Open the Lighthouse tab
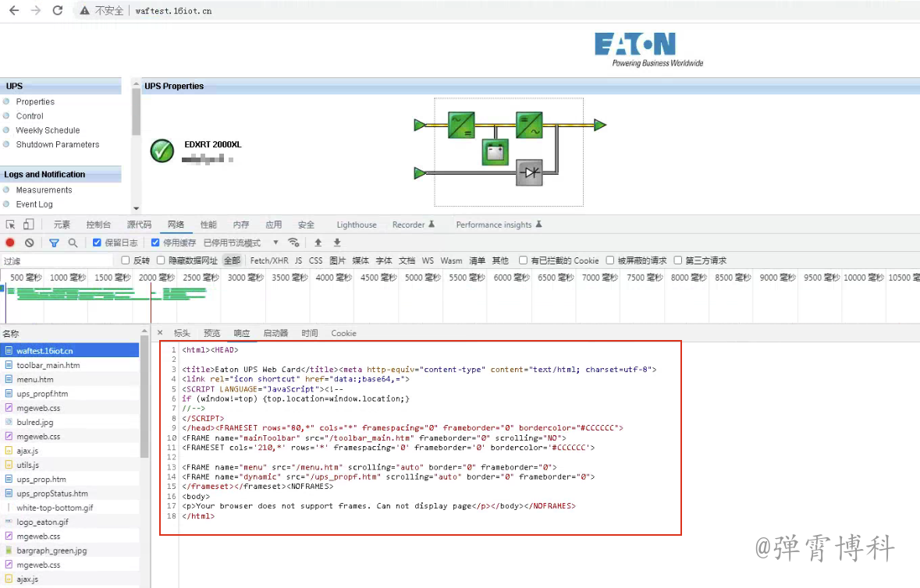920x588 pixels. coord(357,225)
